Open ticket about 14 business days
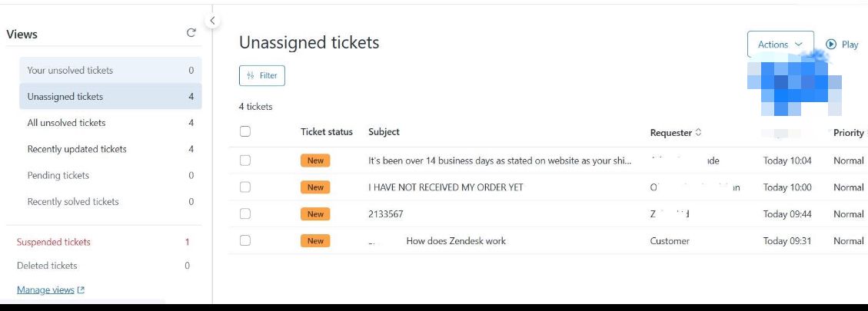868x311 pixels. click(x=499, y=160)
